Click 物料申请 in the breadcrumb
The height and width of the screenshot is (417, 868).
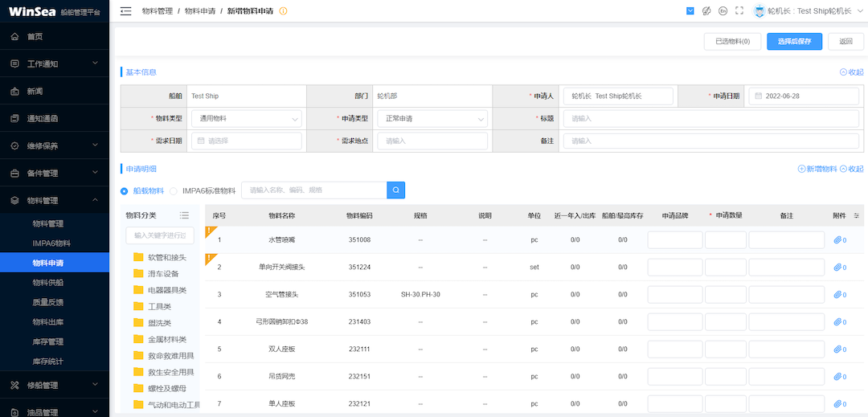pos(200,11)
